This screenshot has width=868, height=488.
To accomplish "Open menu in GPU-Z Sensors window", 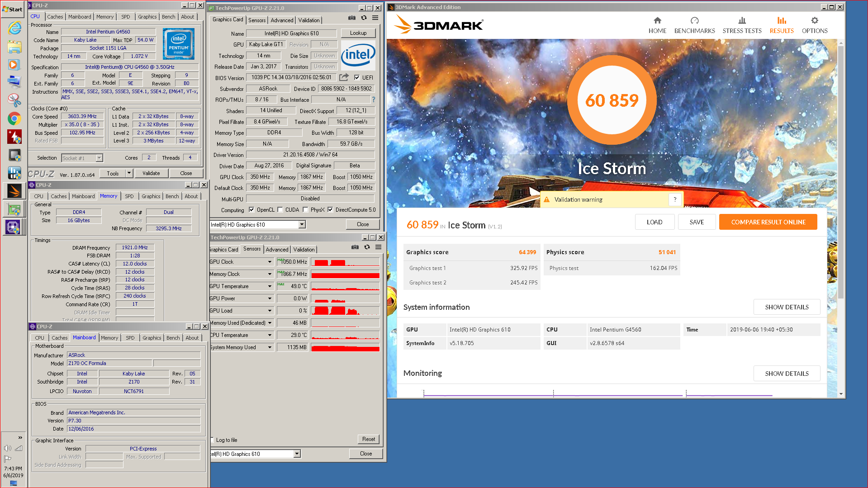I will [378, 247].
